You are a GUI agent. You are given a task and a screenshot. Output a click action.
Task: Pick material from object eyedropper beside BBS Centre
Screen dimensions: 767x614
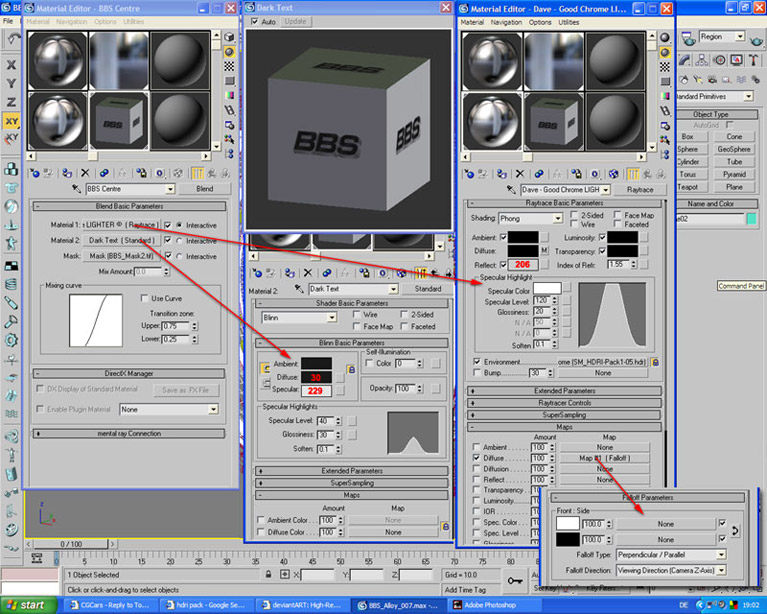tap(76, 188)
